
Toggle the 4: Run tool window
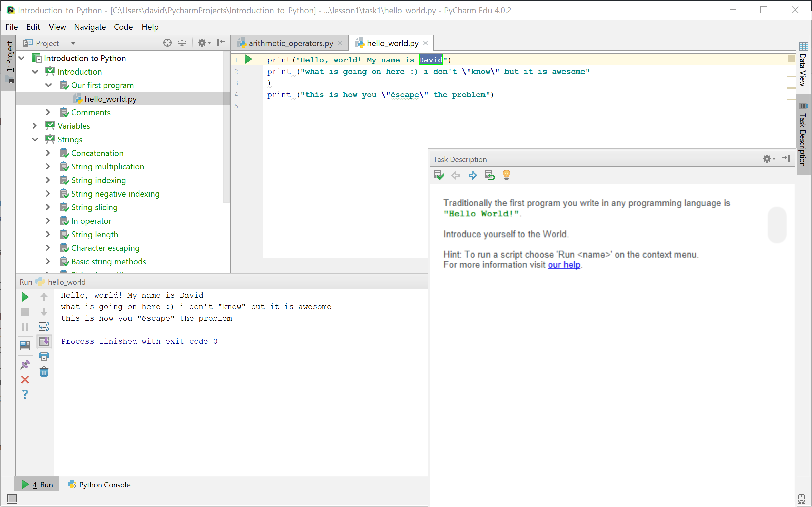(37, 484)
